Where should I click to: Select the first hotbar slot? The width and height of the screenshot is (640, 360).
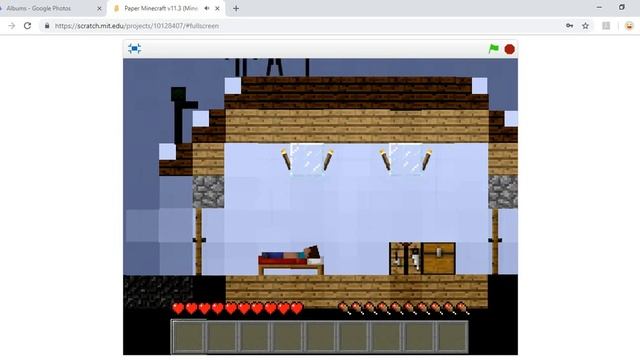[188, 337]
